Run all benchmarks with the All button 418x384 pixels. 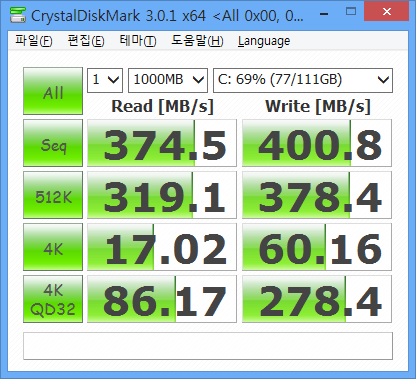click(53, 91)
